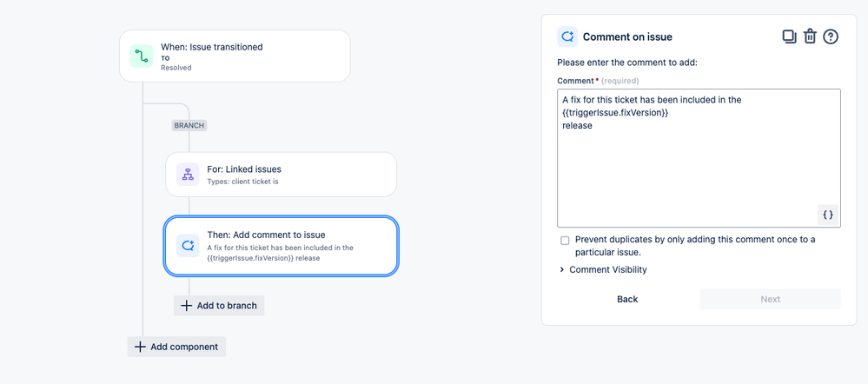868x384 pixels.
Task: Click the Comment on issue header icon
Action: click(x=567, y=36)
